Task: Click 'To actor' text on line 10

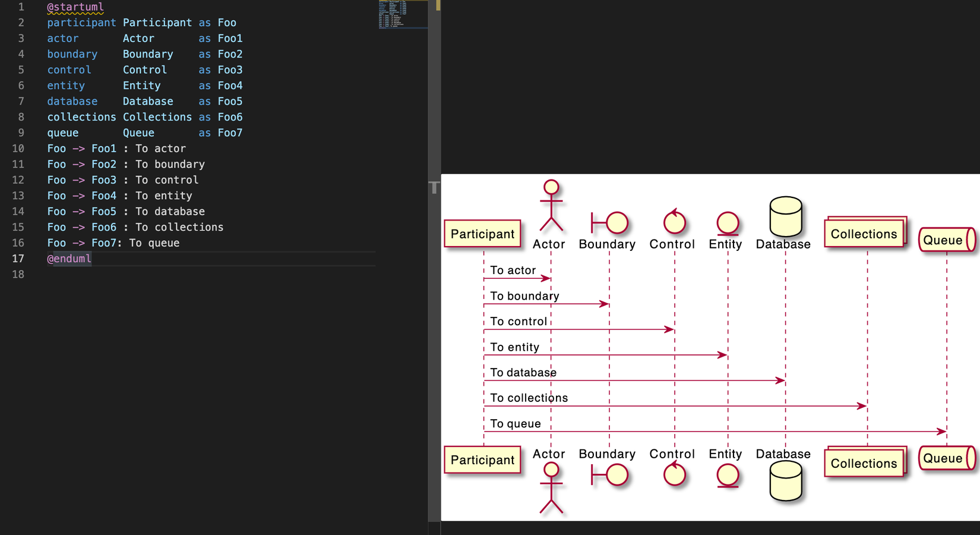Action: [160, 149]
